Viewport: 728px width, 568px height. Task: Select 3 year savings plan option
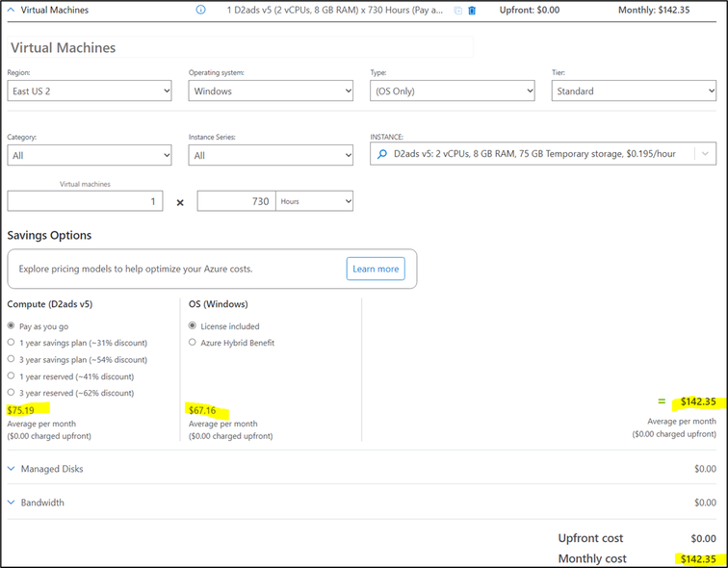coord(12,359)
